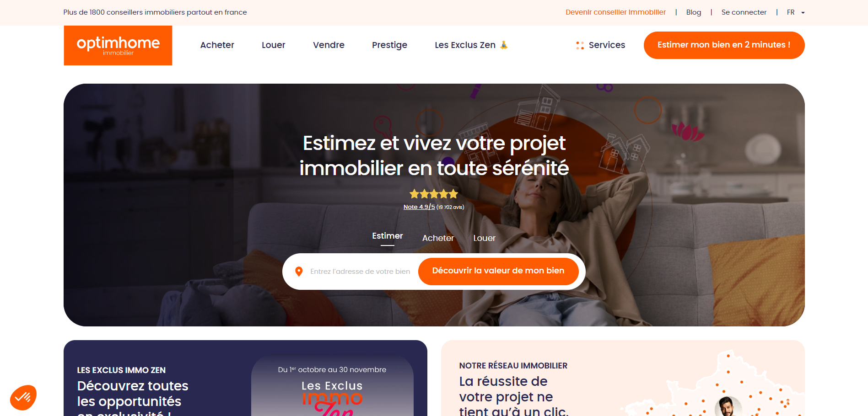
Task: Click the meditation emoji beside Les Exclus Zen
Action: 504,45
